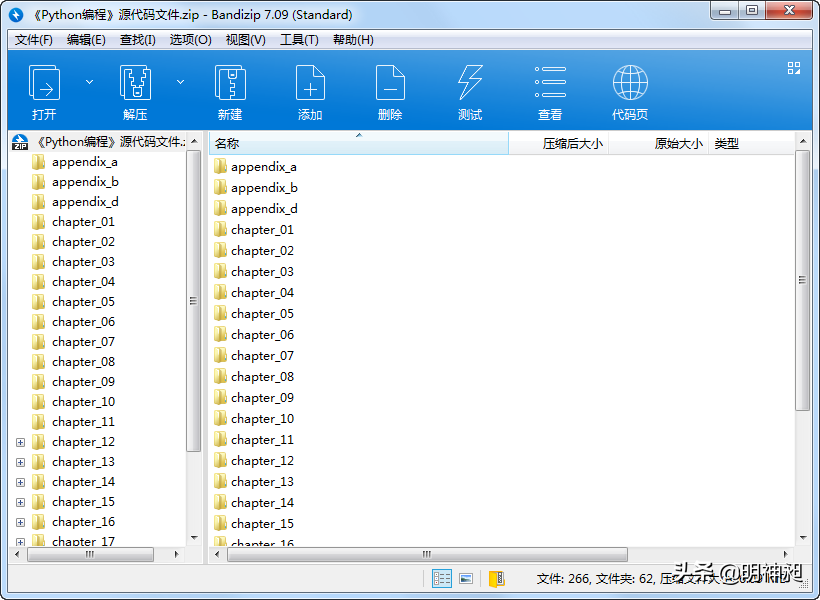Select chapter_01 in the folder tree
The image size is (820, 600).
pyautogui.click(x=83, y=222)
